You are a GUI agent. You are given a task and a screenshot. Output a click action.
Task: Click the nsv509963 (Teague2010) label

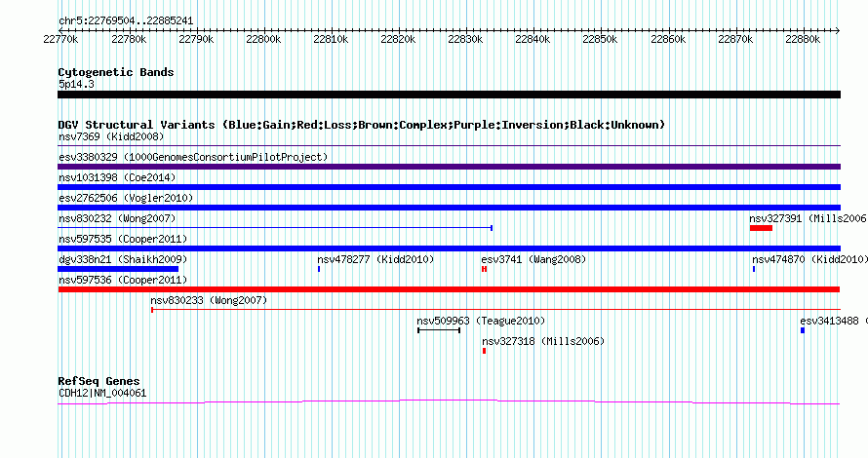pos(481,321)
